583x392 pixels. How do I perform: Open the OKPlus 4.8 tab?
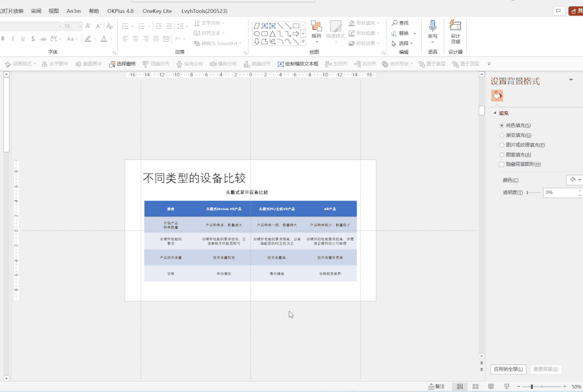click(x=120, y=11)
